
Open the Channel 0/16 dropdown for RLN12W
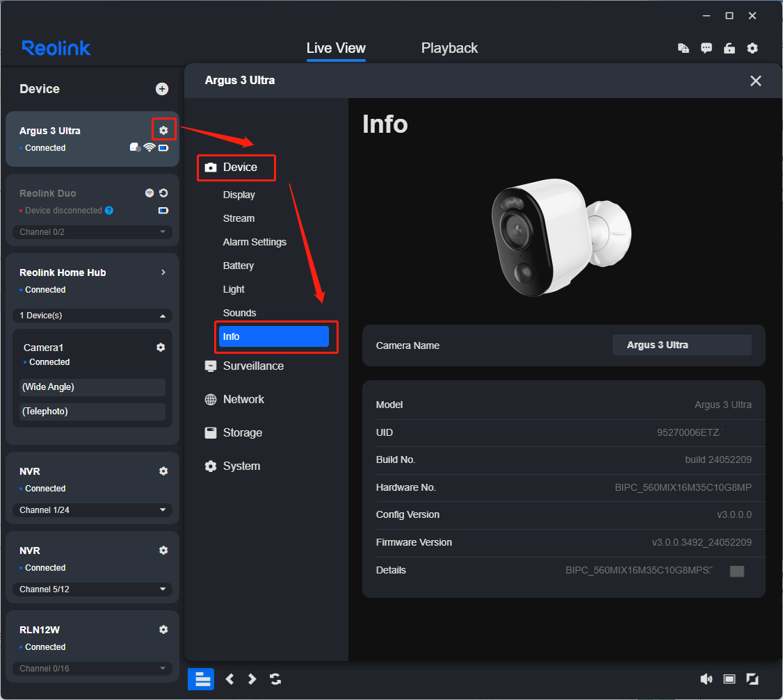click(92, 669)
